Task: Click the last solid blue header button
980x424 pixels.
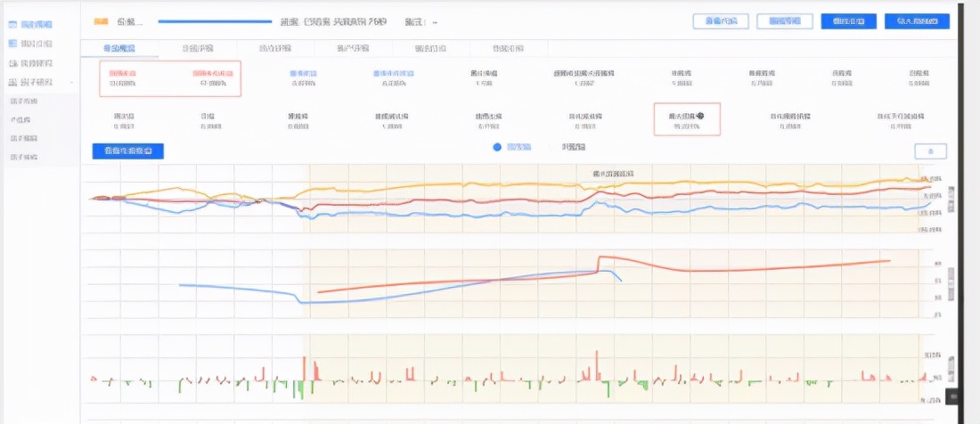Action: pyautogui.click(x=917, y=21)
